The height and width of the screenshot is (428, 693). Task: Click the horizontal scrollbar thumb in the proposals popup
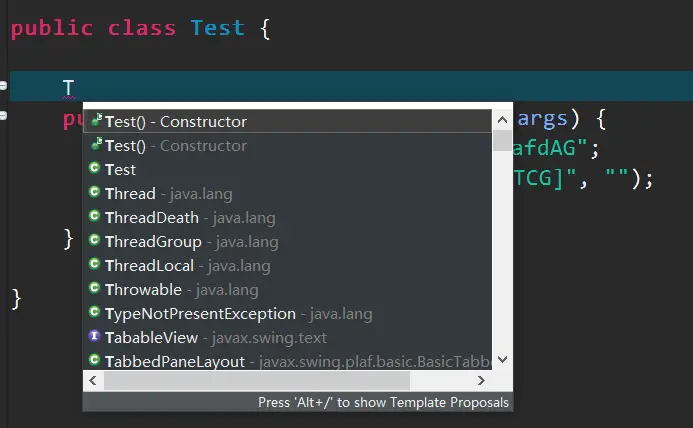257,380
